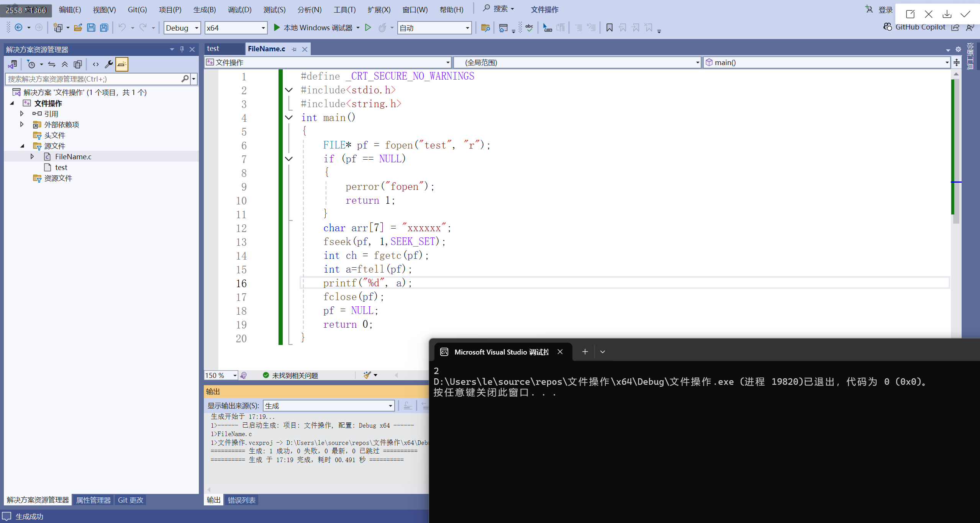The image size is (980, 523).
Task: Click the redo arrow icon
Action: click(x=143, y=28)
